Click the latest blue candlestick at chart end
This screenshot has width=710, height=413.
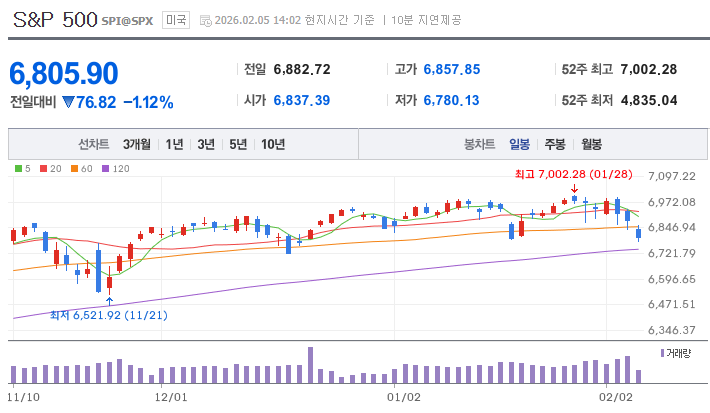tap(638, 233)
